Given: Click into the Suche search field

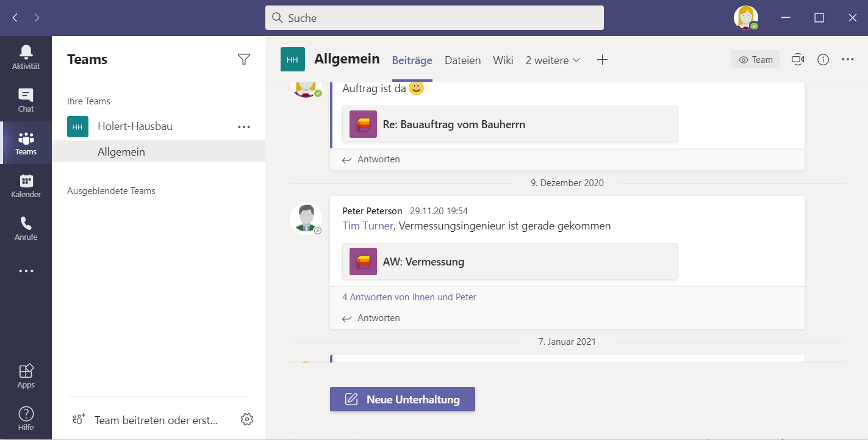Looking at the screenshot, I should [434, 18].
